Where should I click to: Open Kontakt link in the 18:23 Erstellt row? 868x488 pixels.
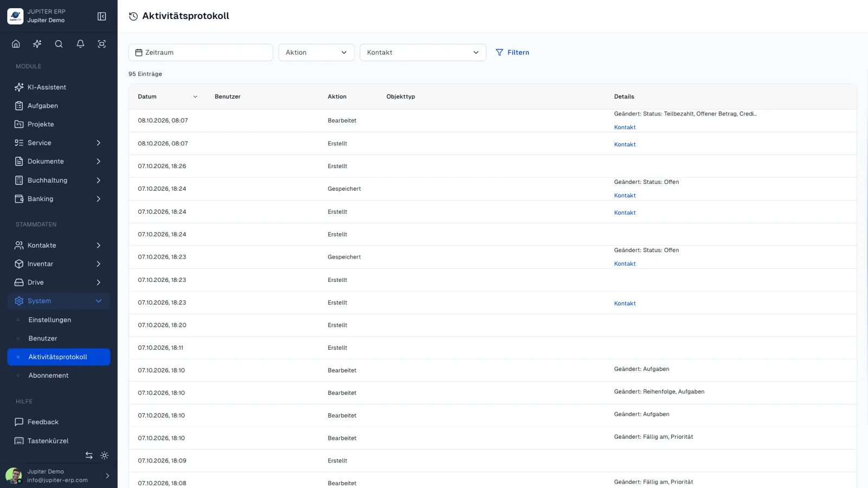tap(625, 304)
